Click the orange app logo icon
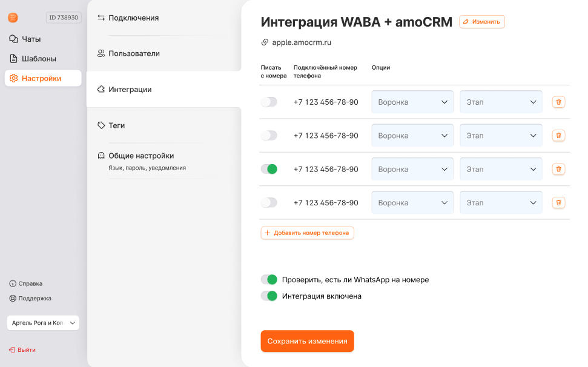588x367 pixels. pos(13,17)
